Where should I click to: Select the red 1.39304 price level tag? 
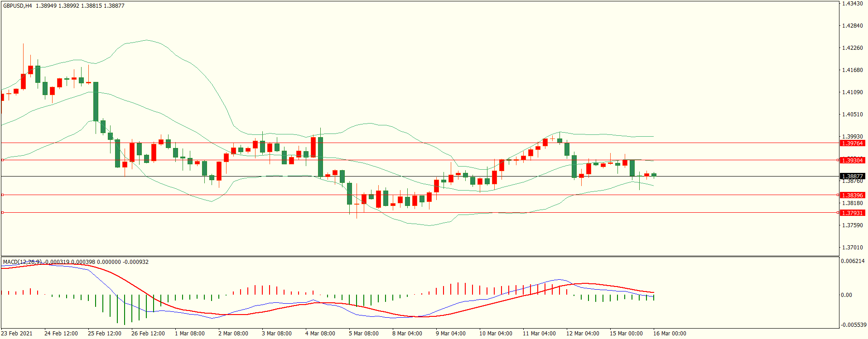coord(852,161)
